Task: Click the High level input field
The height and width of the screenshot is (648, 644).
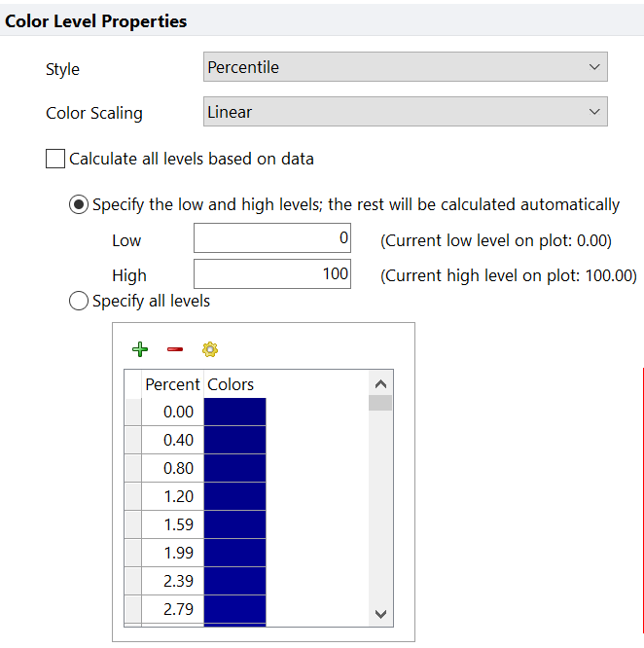Action: 272,274
